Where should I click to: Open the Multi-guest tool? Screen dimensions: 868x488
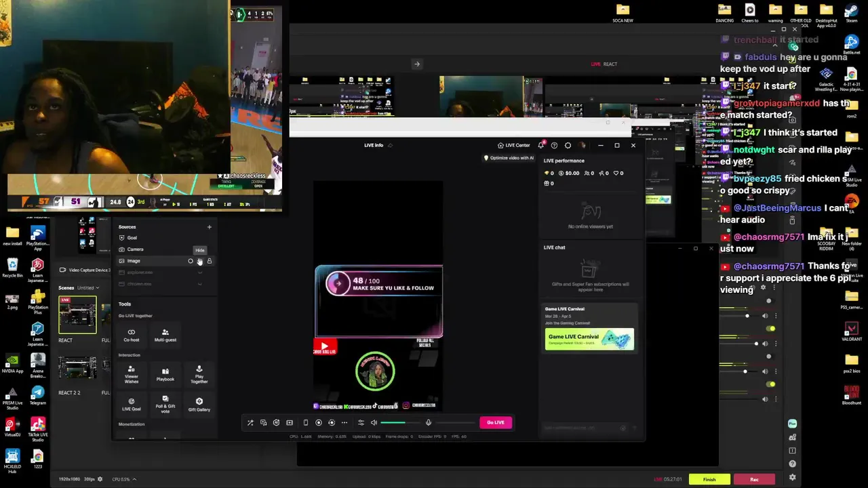tap(165, 335)
